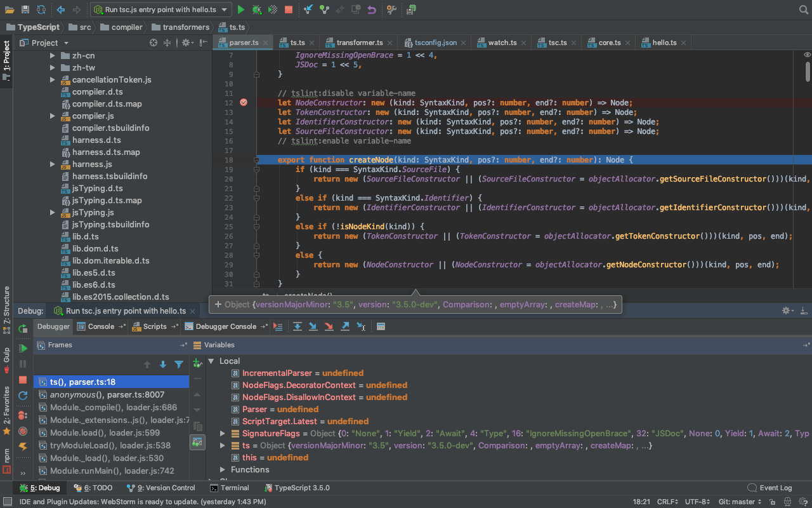Expand the SignatureFlags variable
Image resolution: width=812 pixels, height=508 pixels.
tap(223, 433)
